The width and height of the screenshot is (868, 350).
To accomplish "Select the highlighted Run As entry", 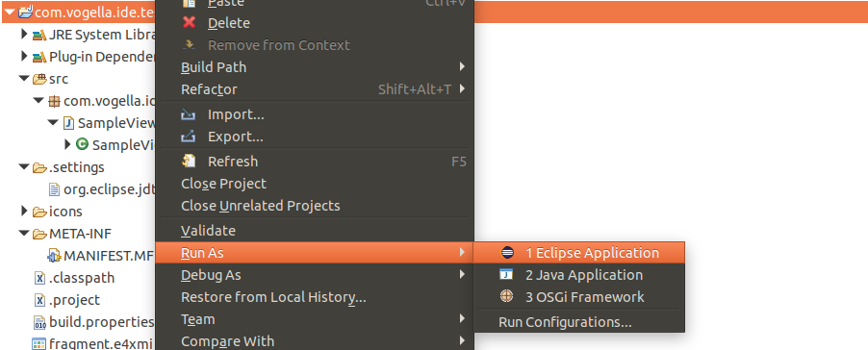I will point(315,253).
